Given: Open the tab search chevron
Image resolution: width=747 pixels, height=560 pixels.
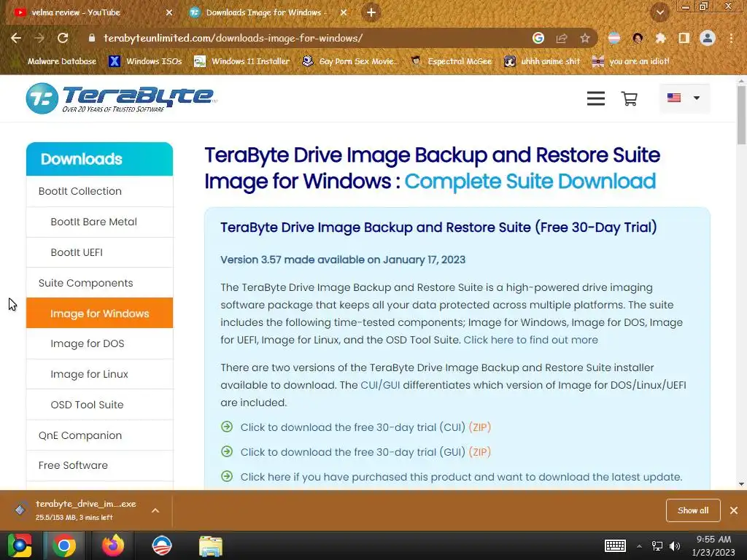Looking at the screenshot, I should point(659,13).
